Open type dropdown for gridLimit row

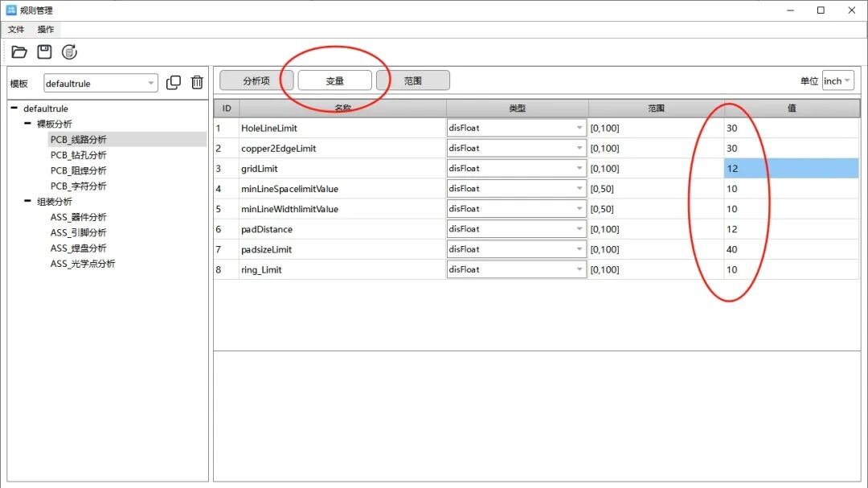[x=516, y=168]
